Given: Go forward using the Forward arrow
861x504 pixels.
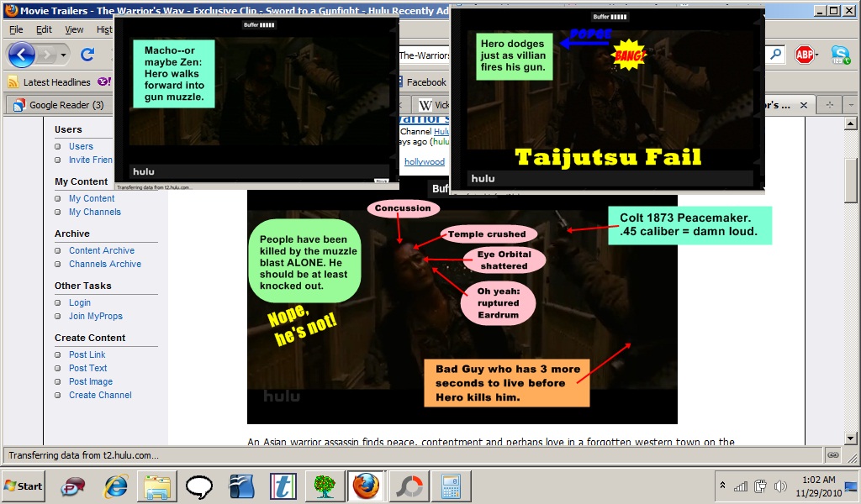Looking at the screenshot, I should [x=47, y=55].
